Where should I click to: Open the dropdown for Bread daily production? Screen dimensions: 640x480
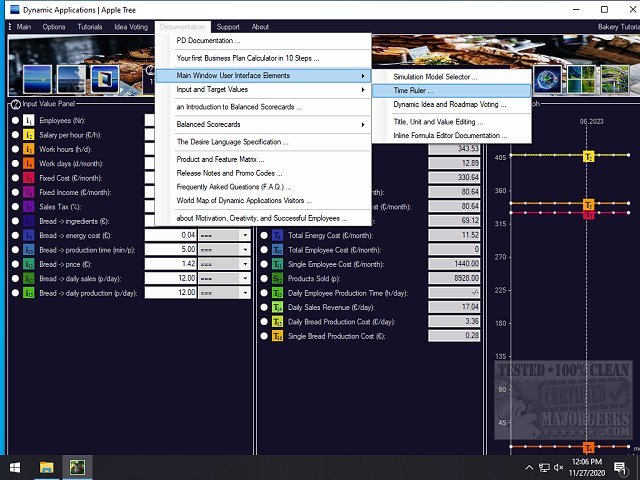click(x=245, y=293)
